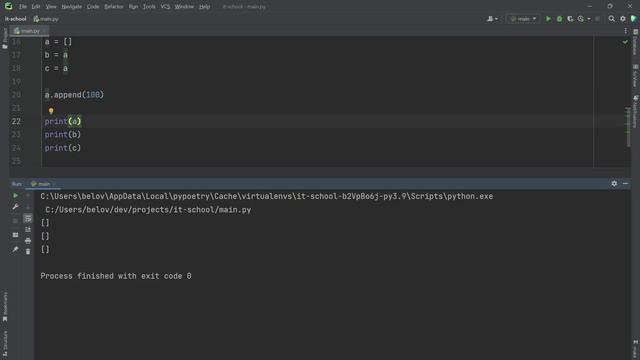The image size is (640, 360).
Task: Open the VCS menu
Action: pos(165,7)
